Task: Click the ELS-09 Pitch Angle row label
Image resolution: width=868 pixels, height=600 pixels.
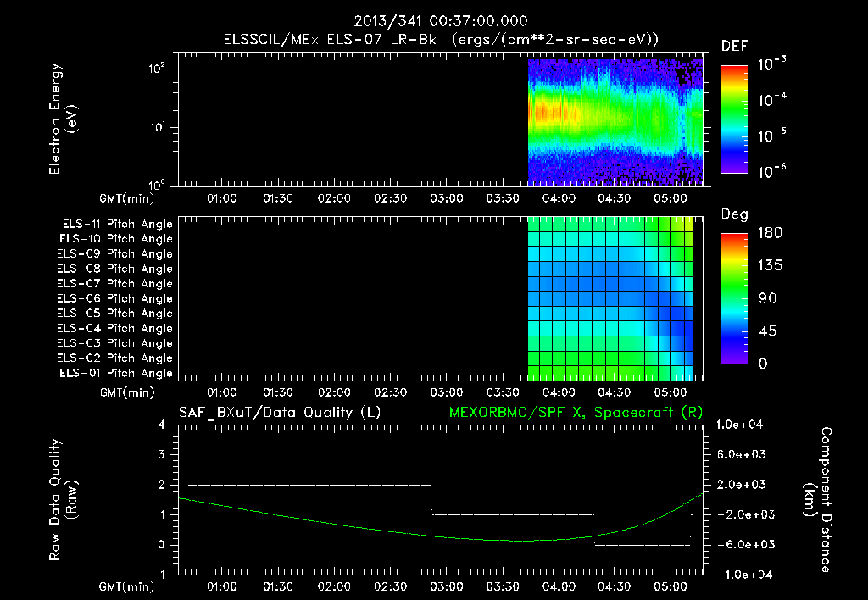Action: pyautogui.click(x=114, y=254)
